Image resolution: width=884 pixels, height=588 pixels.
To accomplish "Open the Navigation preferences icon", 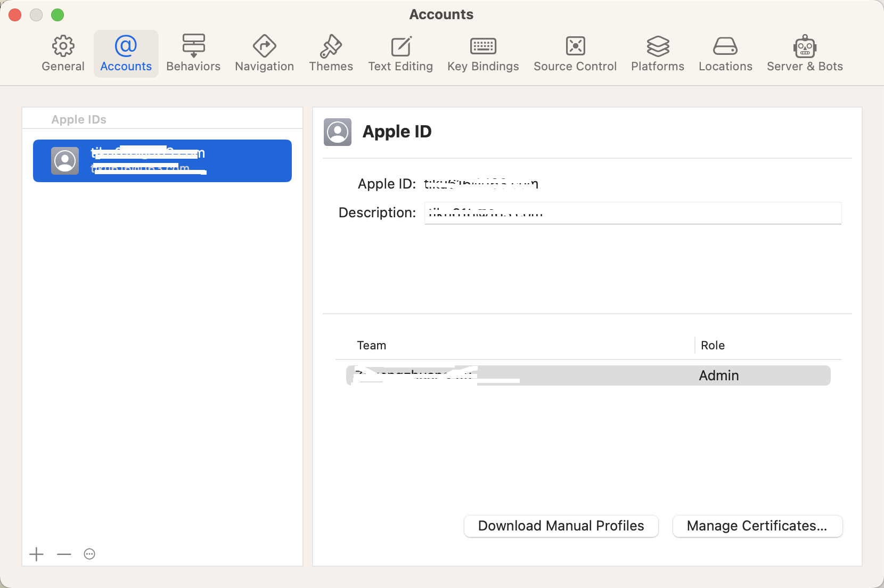I will [264, 46].
